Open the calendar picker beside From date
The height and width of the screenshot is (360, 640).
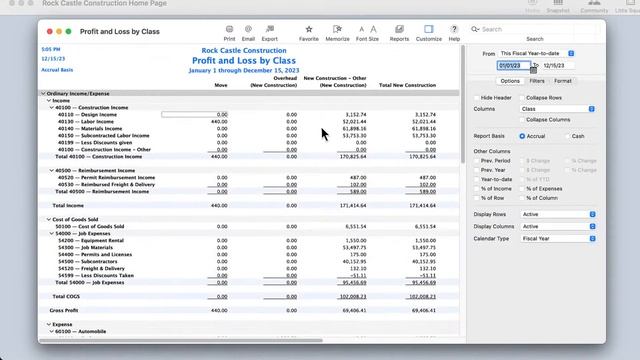(x=533, y=70)
